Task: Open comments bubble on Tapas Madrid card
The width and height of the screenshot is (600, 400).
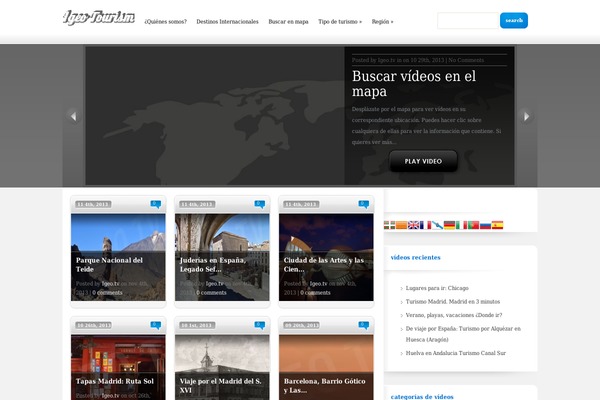Action: coord(156,325)
